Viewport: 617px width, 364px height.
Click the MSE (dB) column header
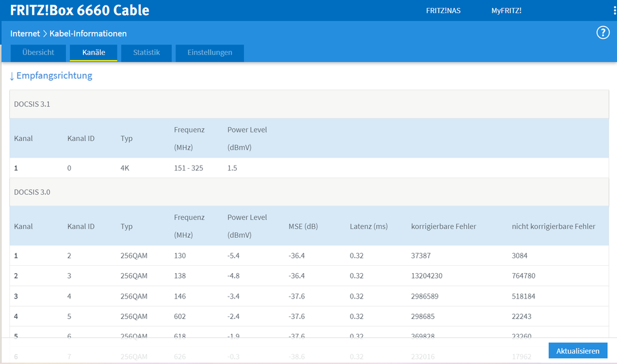click(x=303, y=226)
